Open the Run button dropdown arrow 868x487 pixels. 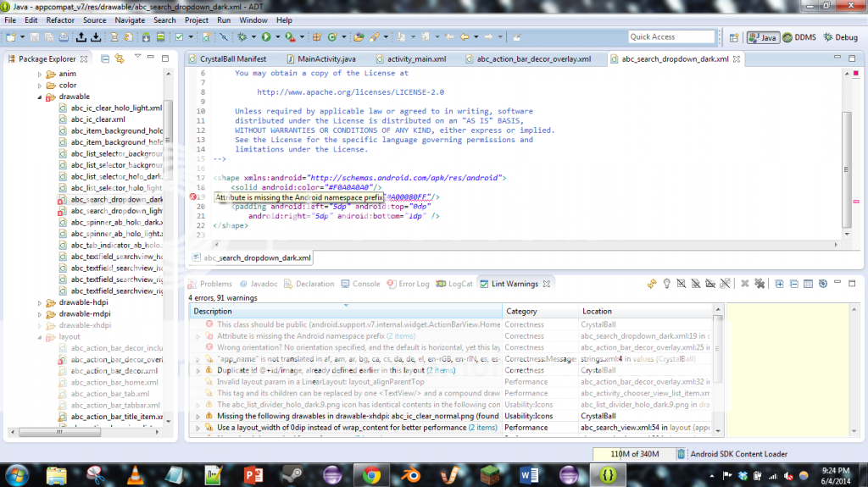click(276, 38)
